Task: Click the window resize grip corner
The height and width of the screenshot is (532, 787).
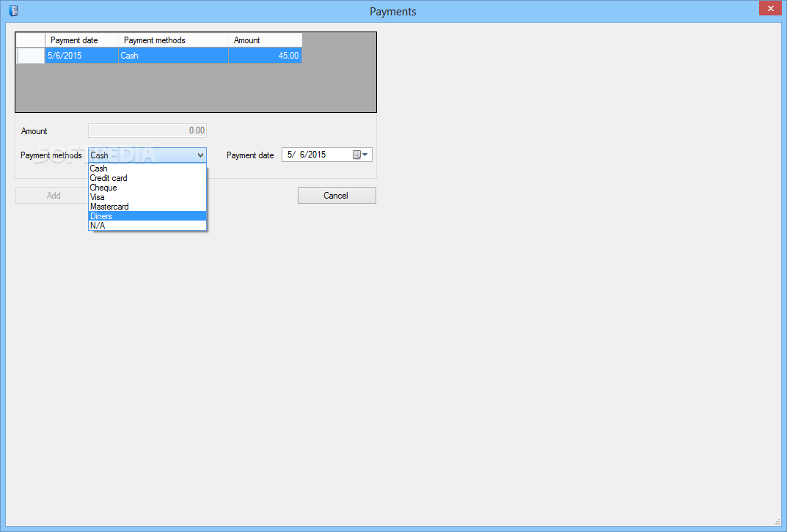Action: [777, 522]
